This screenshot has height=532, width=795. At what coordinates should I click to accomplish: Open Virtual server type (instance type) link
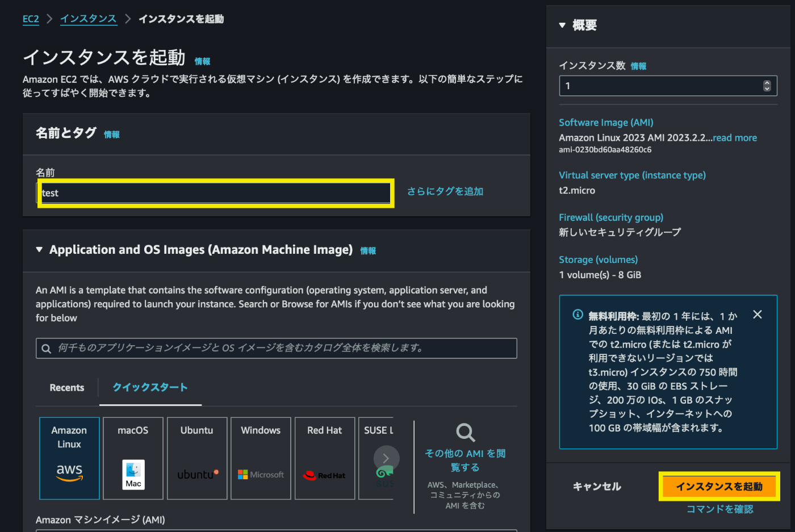coord(632,175)
